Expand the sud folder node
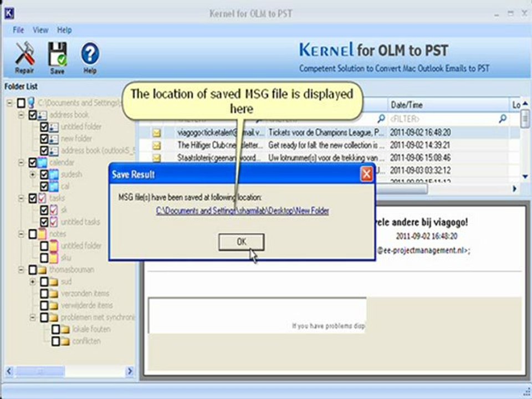The width and height of the screenshot is (532, 399). pos(33,282)
